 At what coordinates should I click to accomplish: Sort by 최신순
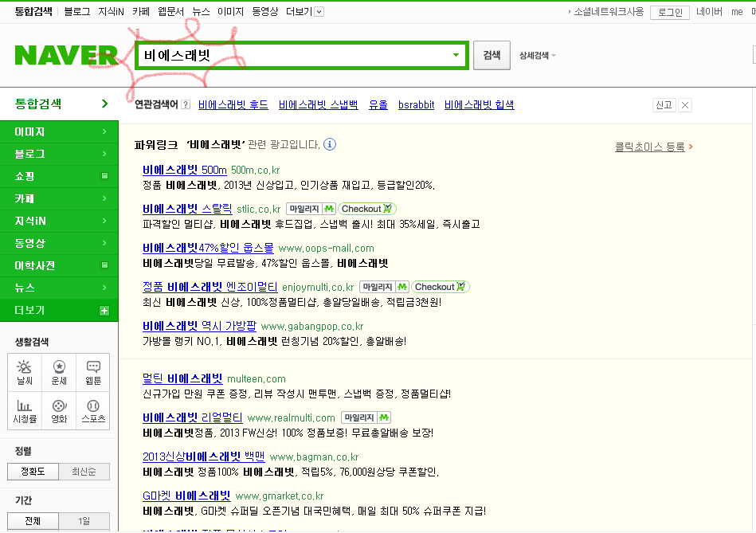[84, 472]
